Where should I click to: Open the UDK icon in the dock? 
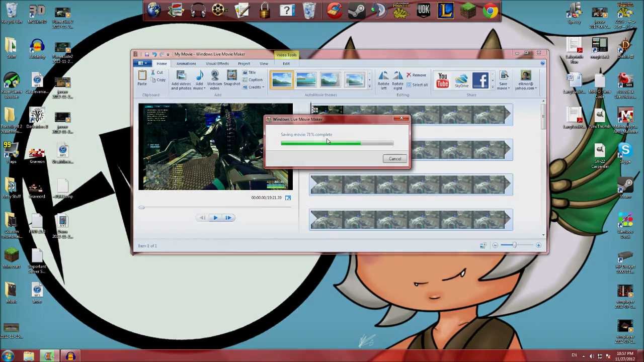[x=424, y=11]
